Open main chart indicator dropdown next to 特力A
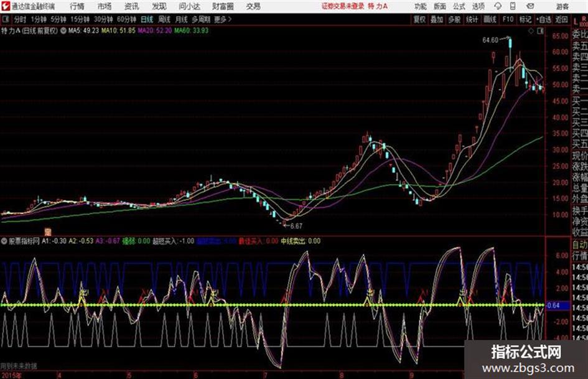The width and height of the screenshot is (588, 379). tap(63, 30)
